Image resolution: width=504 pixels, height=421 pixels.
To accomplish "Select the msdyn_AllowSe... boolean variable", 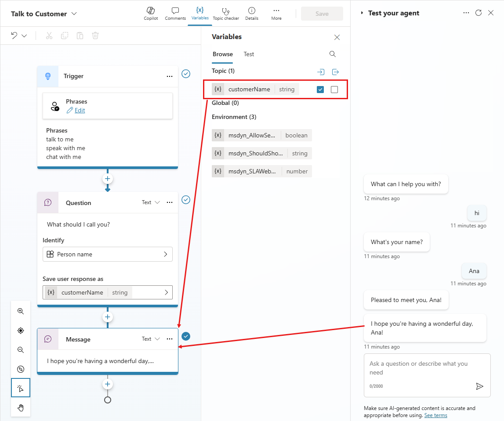I will [x=261, y=135].
